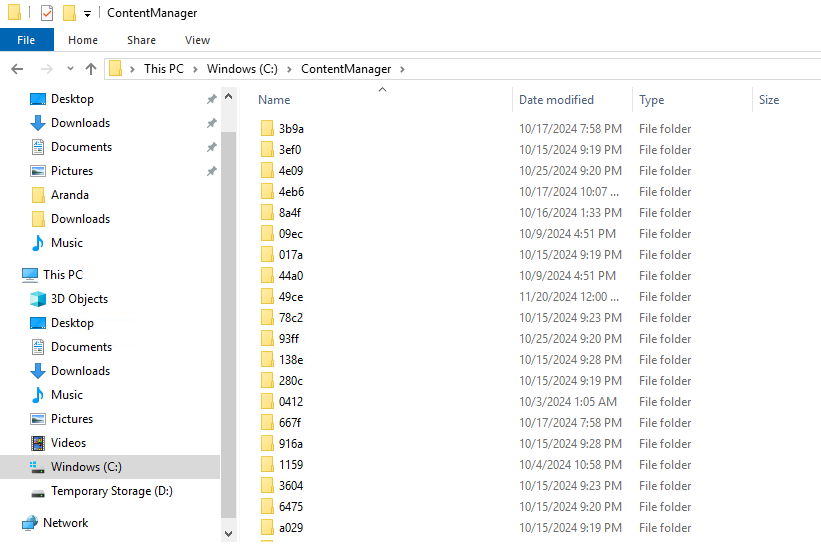Switch to the View ribbon tab

(x=197, y=40)
